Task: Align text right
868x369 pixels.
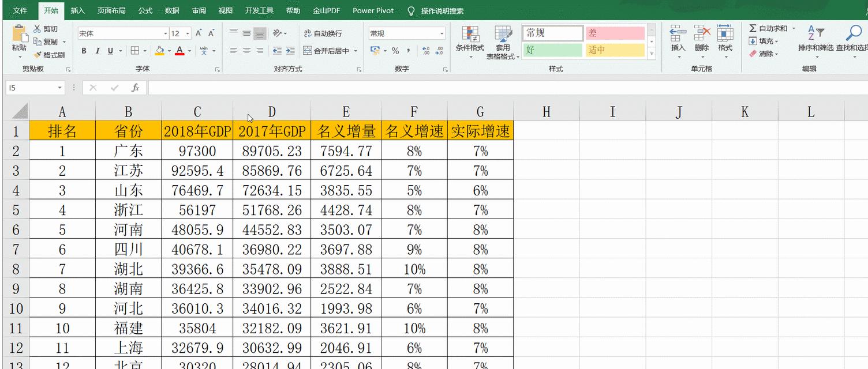Action: [x=260, y=51]
